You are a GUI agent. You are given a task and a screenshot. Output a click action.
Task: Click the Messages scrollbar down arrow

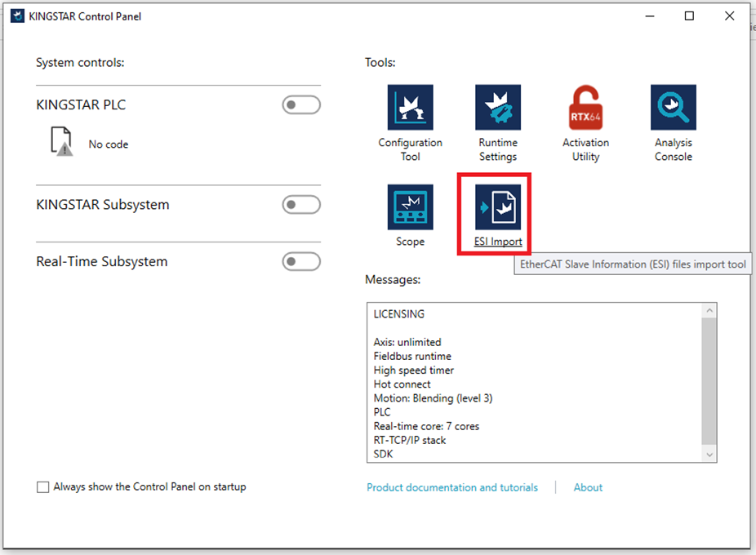pyautogui.click(x=709, y=455)
